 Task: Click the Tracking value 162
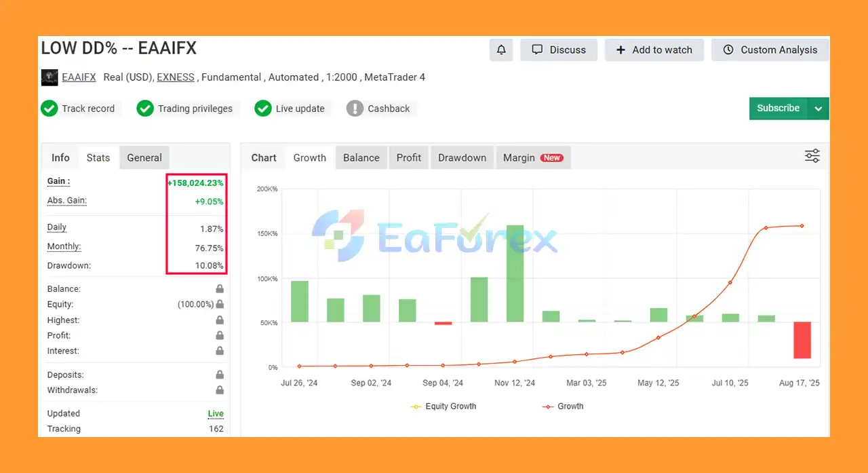216,429
